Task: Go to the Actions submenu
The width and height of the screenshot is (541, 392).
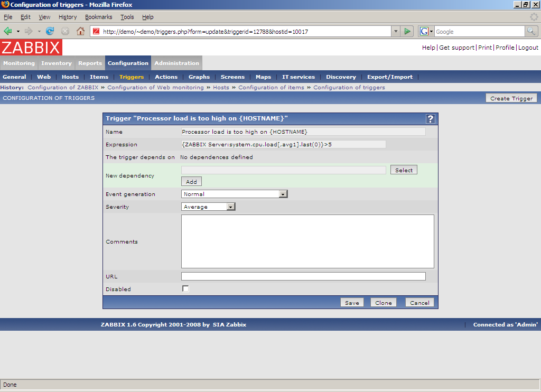Action: click(166, 77)
